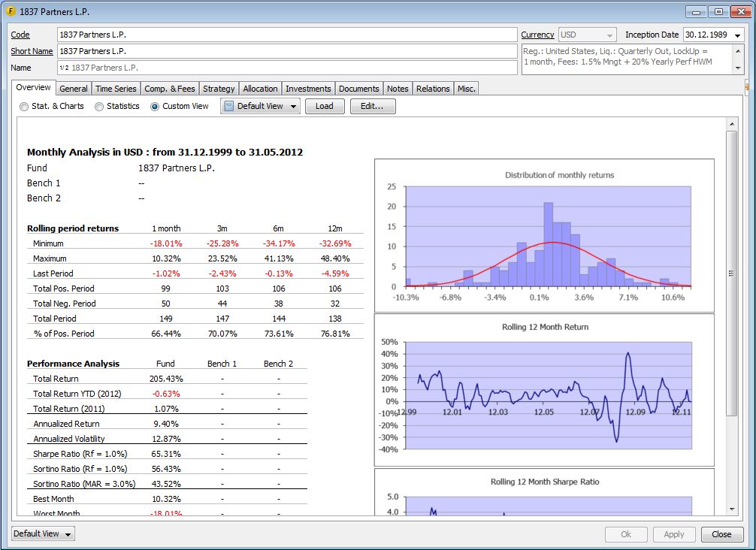Click the report scrollbar up arrow
The height and width of the screenshot is (550, 756).
(x=732, y=124)
